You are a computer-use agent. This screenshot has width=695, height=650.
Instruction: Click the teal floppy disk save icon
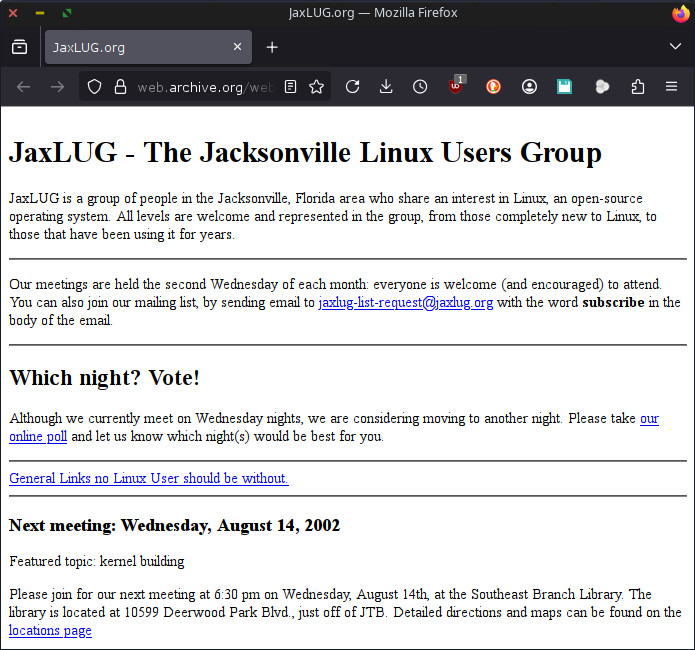coord(564,86)
